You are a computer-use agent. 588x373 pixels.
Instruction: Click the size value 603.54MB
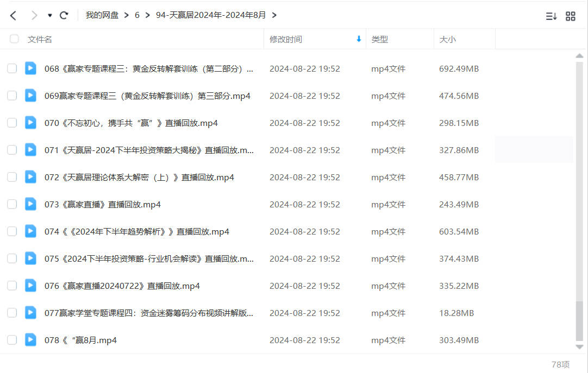point(459,232)
